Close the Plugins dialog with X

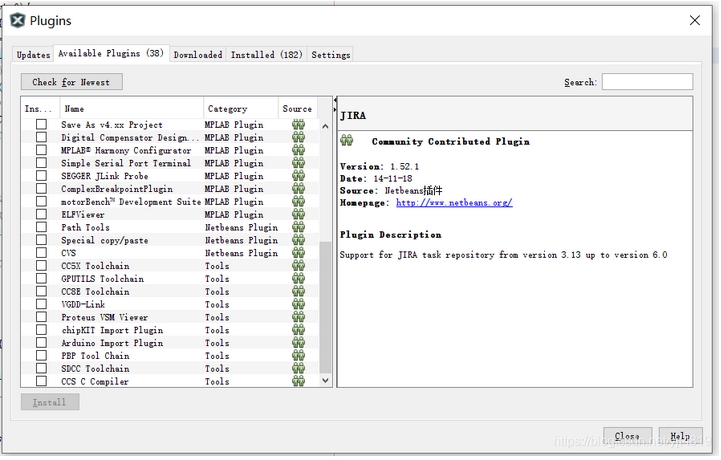tap(695, 20)
